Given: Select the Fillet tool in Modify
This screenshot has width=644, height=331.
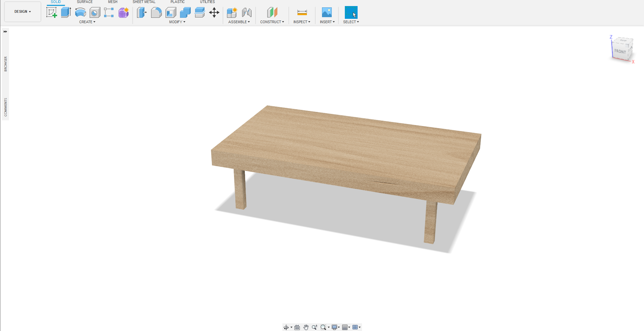Looking at the screenshot, I should [156, 12].
